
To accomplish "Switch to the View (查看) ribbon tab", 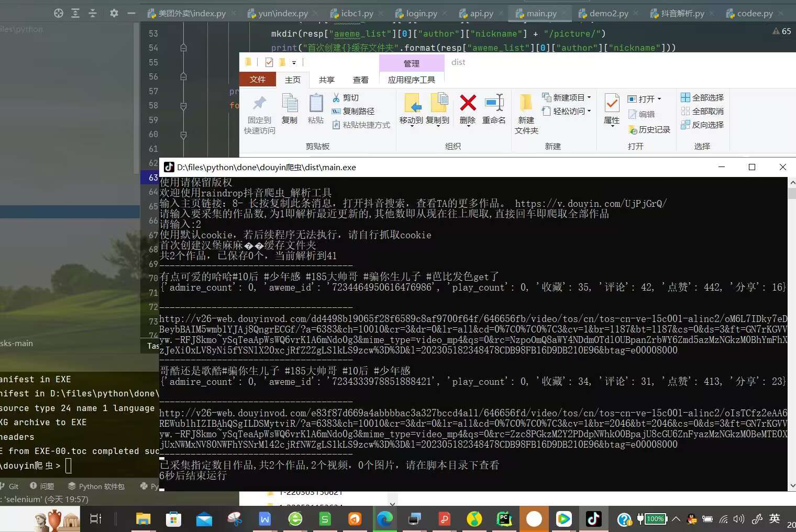I will tap(360, 80).
